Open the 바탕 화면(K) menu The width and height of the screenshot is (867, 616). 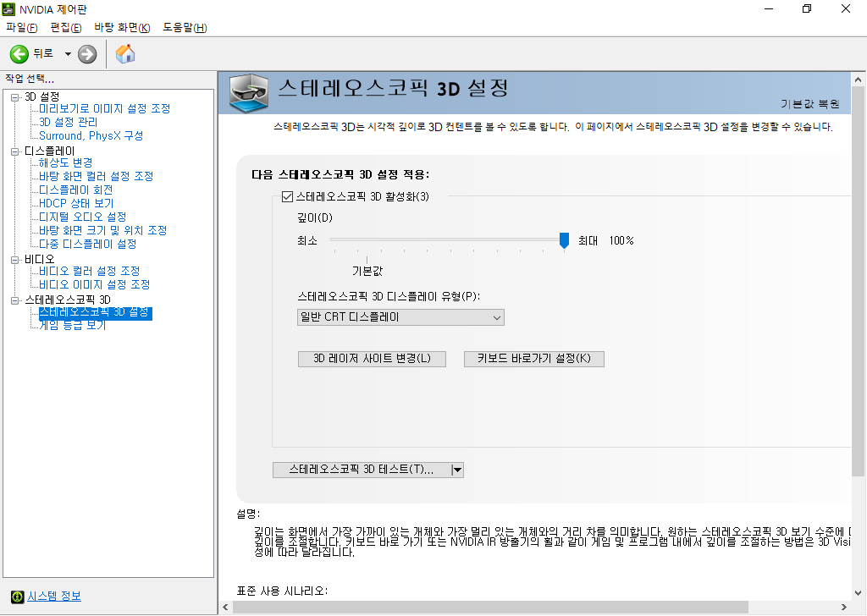122,28
